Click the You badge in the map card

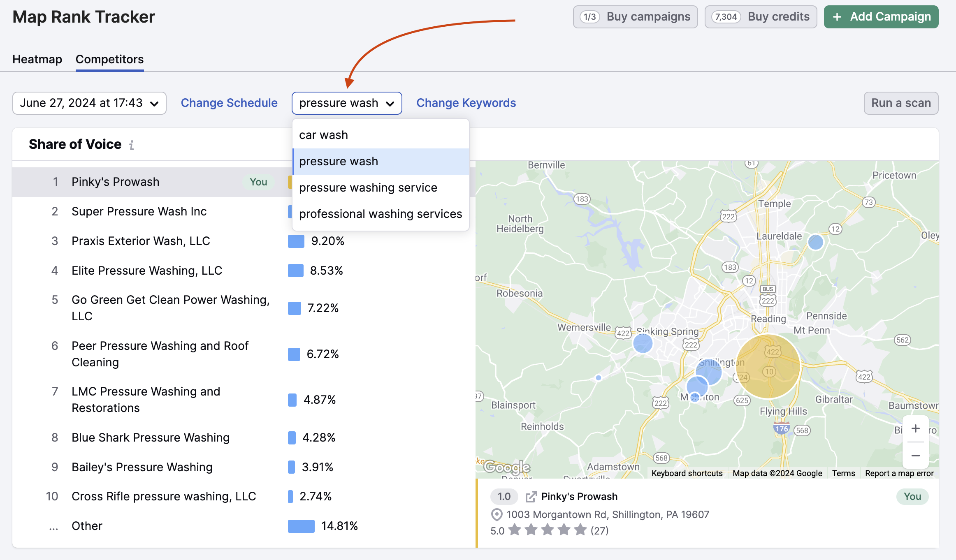pyautogui.click(x=912, y=497)
